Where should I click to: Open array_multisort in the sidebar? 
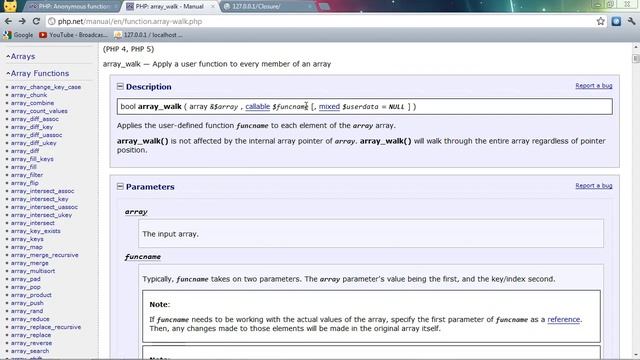tap(33, 271)
